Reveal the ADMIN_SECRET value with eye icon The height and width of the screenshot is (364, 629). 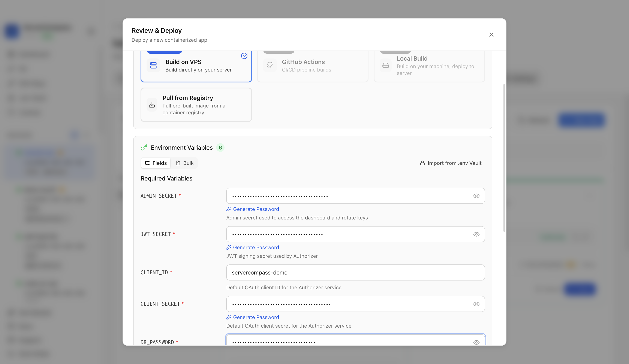coord(476,196)
